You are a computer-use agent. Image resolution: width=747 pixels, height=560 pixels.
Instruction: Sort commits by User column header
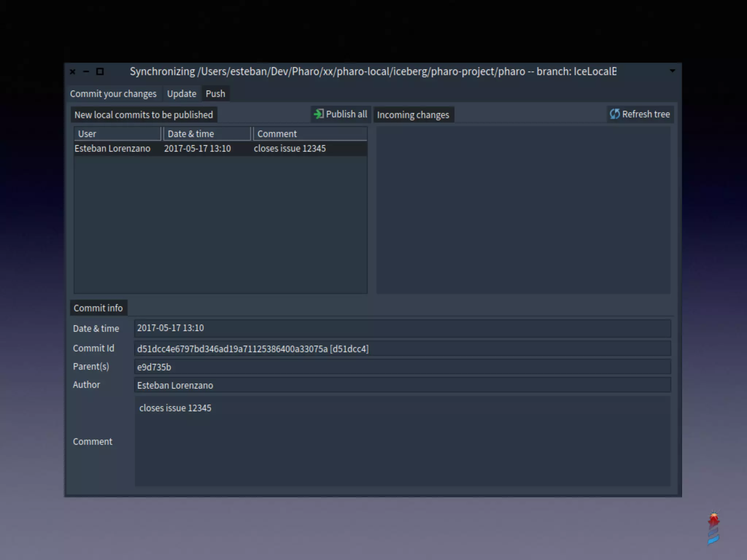tap(117, 134)
